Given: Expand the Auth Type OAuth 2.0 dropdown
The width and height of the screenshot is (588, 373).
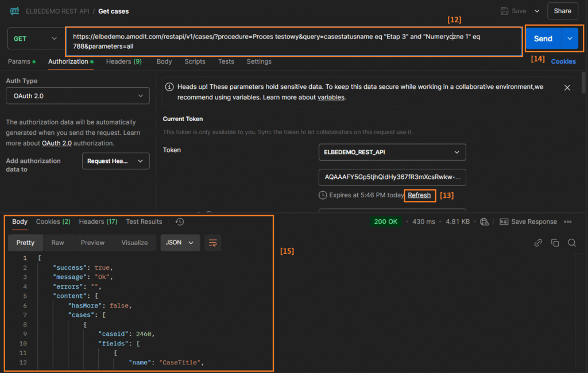Looking at the screenshot, I should (x=78, y=96).
